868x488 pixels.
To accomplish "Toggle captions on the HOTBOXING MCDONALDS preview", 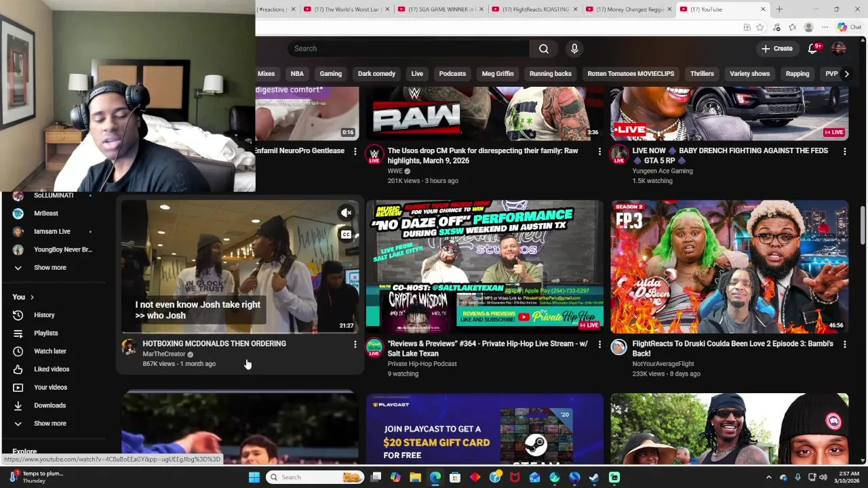I will click(347, 235).
